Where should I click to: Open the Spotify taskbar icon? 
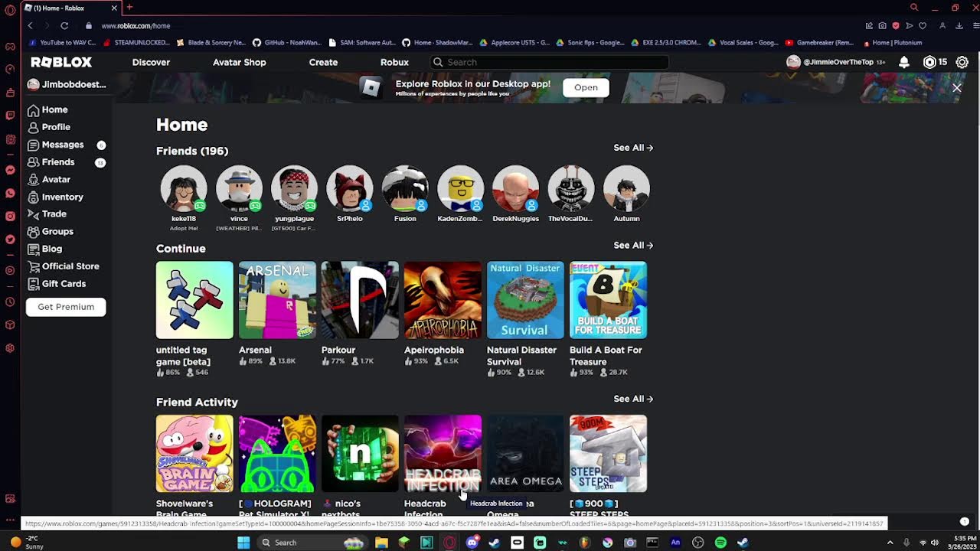(720, 543)
